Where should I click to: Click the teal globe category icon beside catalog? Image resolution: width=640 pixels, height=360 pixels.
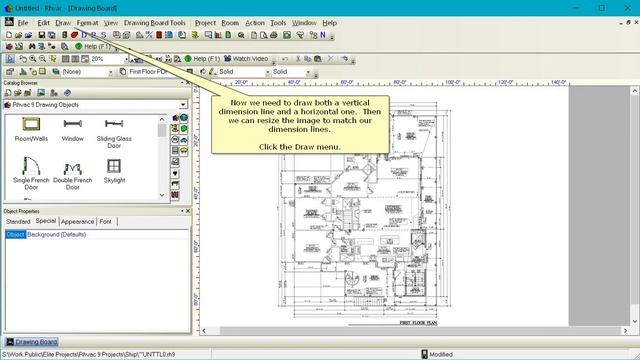184,118
